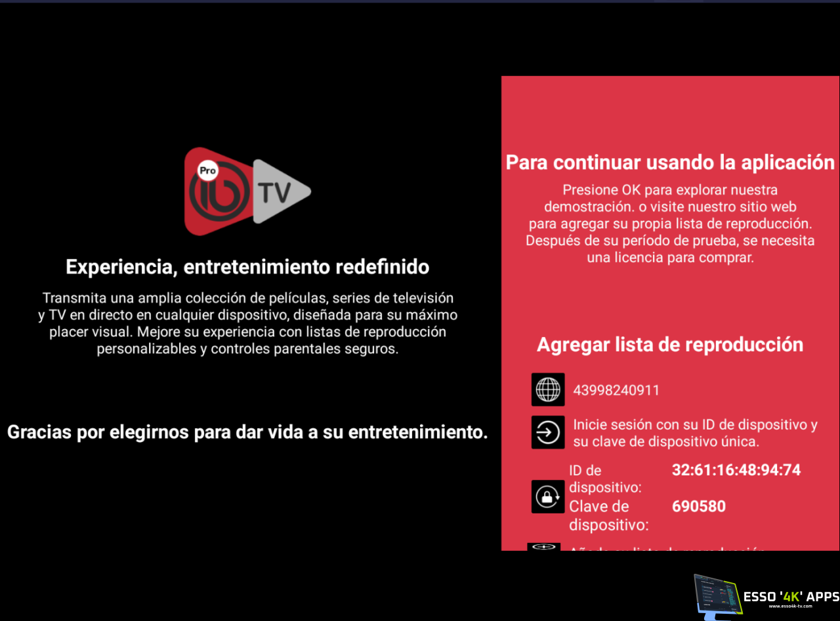Click the ESSO '4K' APPS watermark text
Screen dimensions: 840x621
pos(790,596)
